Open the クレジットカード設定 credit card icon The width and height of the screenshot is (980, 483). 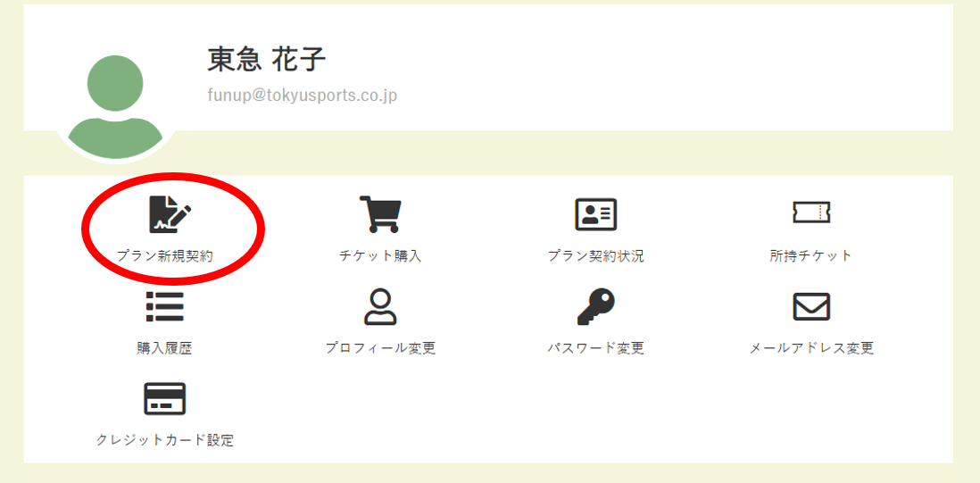tap(164, 399)
